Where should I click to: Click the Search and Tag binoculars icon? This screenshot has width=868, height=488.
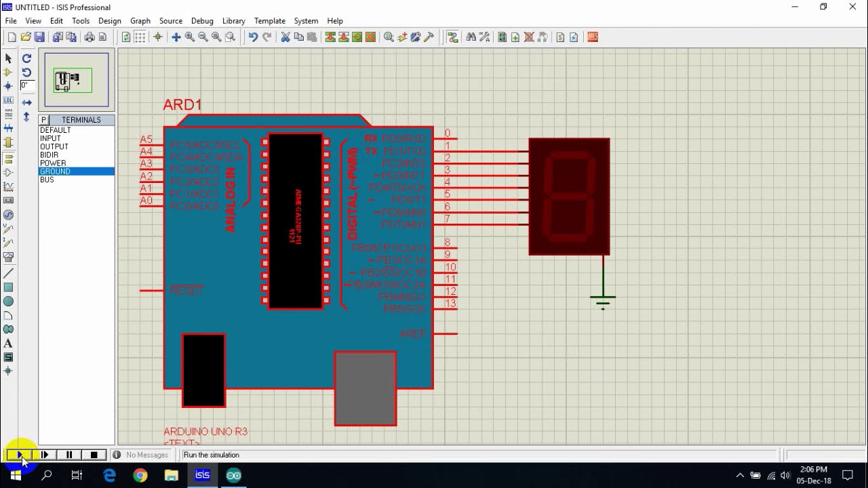pyautogui.click(x=471, y=37)
